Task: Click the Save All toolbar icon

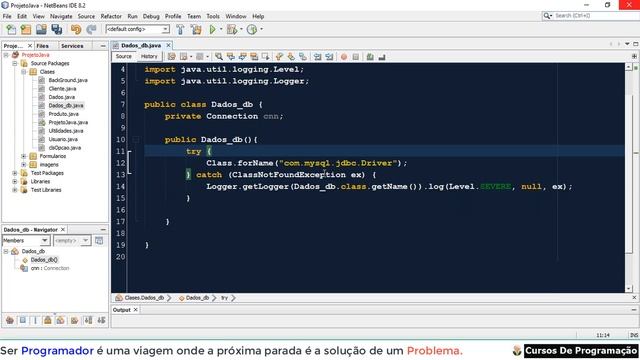Action: 57,29
